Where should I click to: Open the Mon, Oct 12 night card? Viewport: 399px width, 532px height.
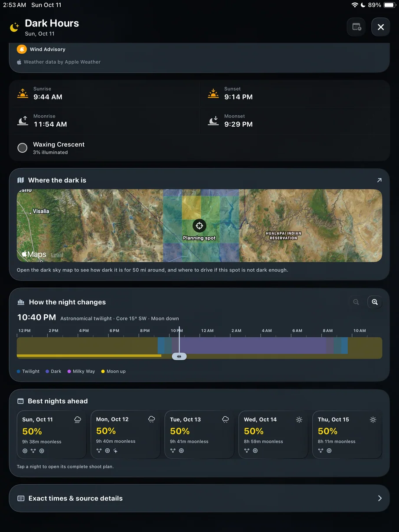coord(125,435)
